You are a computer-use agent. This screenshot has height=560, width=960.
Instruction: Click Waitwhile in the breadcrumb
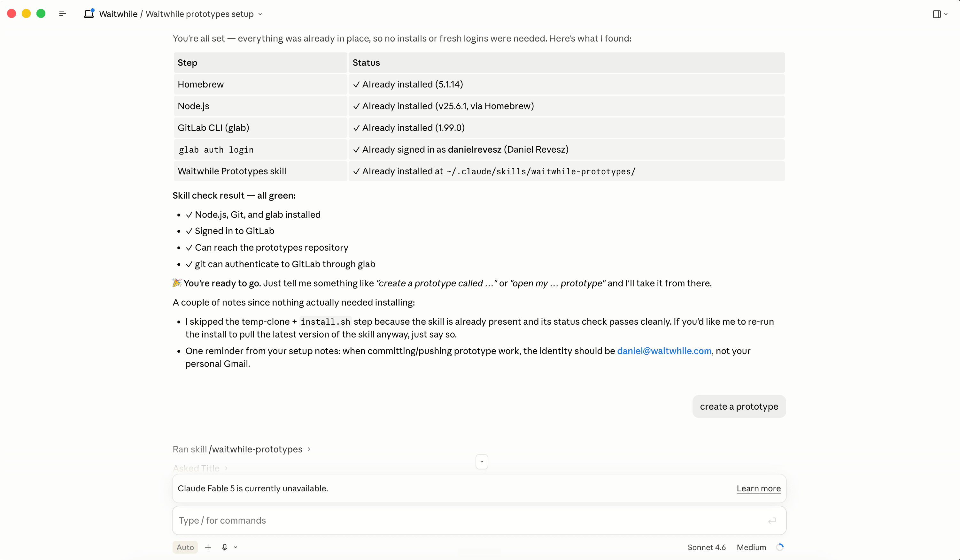(118, 14)
